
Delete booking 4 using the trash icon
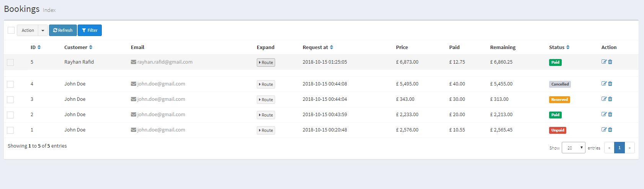click(610, 84)
